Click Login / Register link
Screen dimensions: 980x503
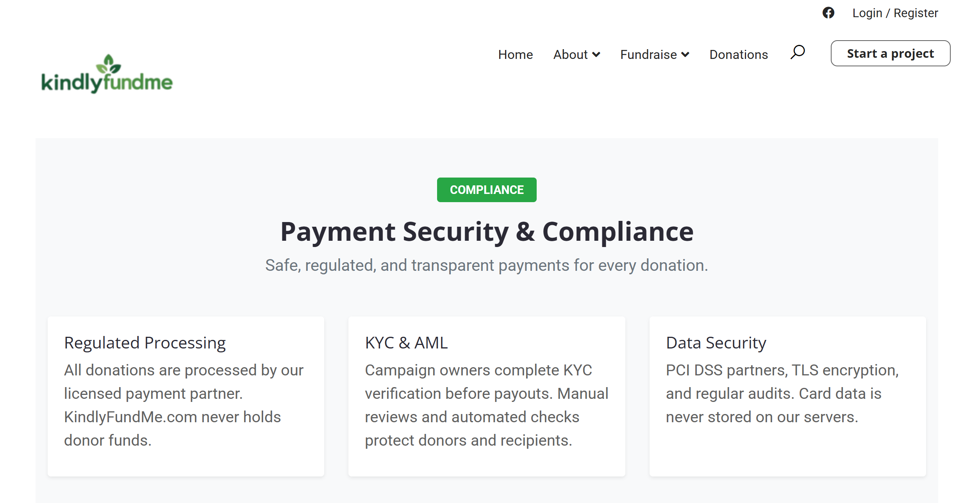895,13
